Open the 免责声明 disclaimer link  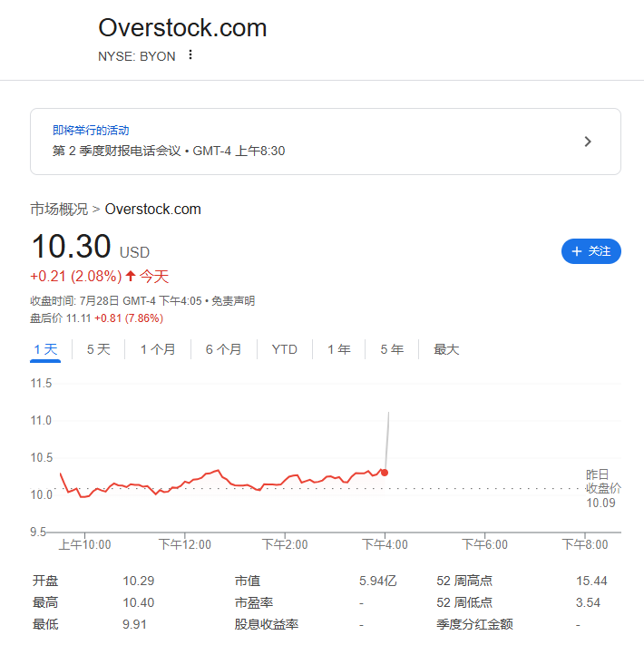(233, 301)
